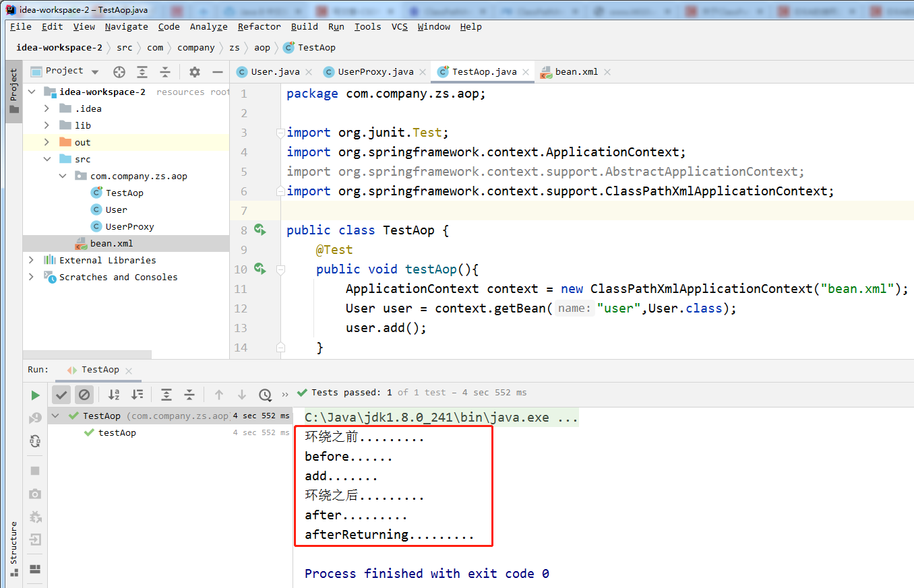Expand the lib folder arrow
Screen dimensions: 914x588
coord(47,125)
